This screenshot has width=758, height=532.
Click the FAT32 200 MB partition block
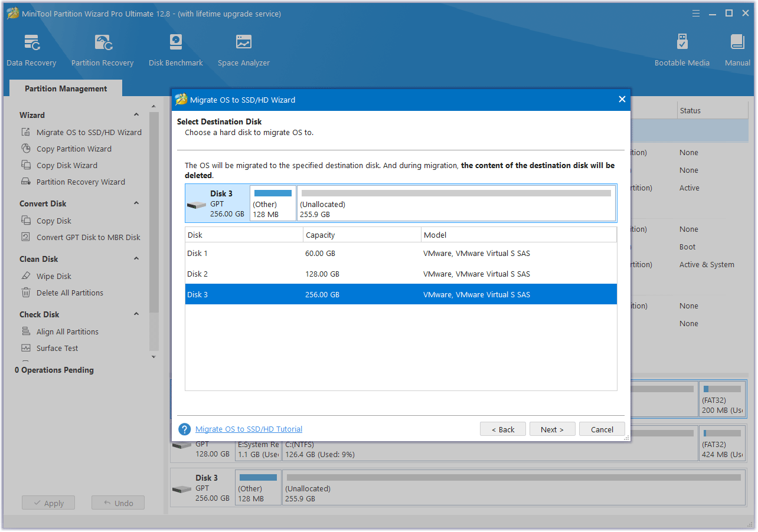click(722, 399)
